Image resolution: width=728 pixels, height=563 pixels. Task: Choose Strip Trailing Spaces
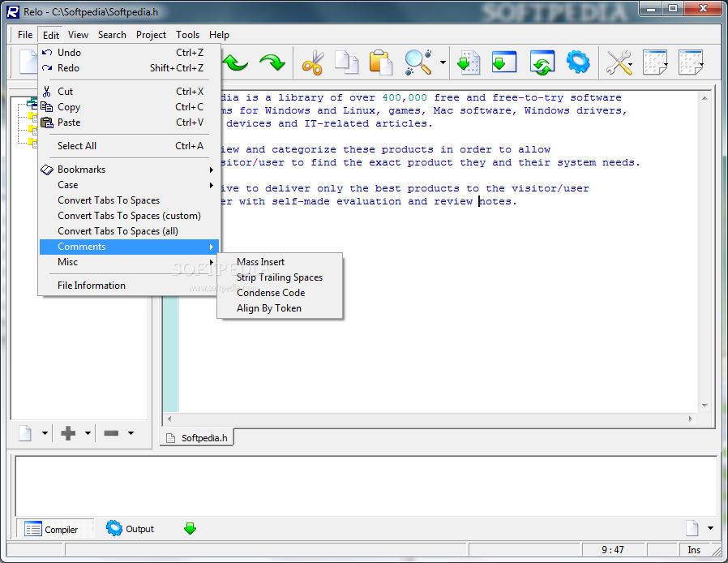[280, 277]
